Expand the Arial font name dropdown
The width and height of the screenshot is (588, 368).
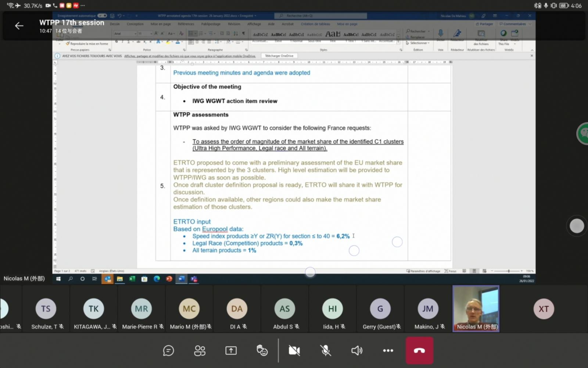(x=135, y=33)
